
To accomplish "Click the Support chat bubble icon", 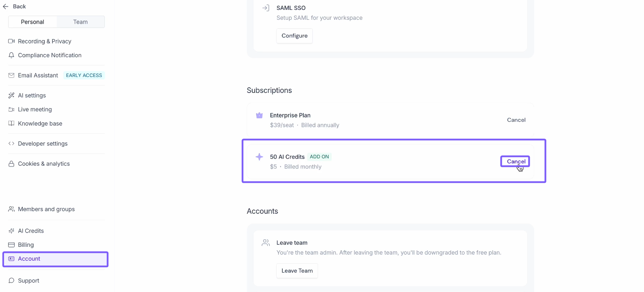I will (x=12, y=281).
